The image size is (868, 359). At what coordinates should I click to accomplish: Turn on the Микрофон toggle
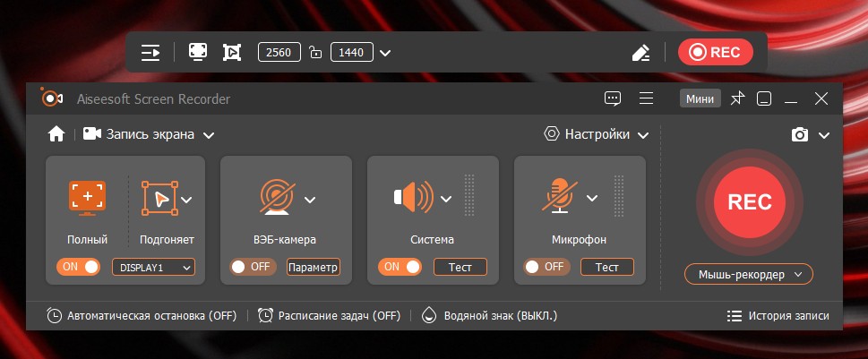point(546,267)
